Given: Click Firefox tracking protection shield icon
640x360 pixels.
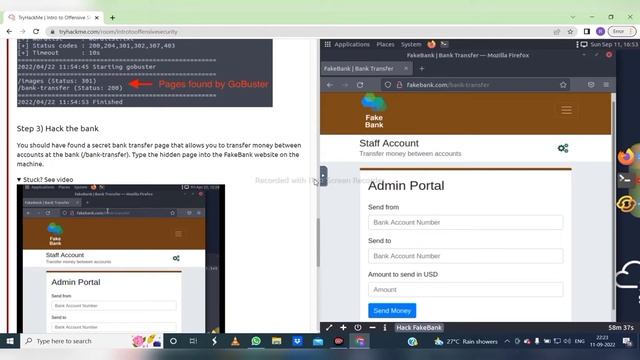Looking at the screenshot, I should [x=388, y=85].
